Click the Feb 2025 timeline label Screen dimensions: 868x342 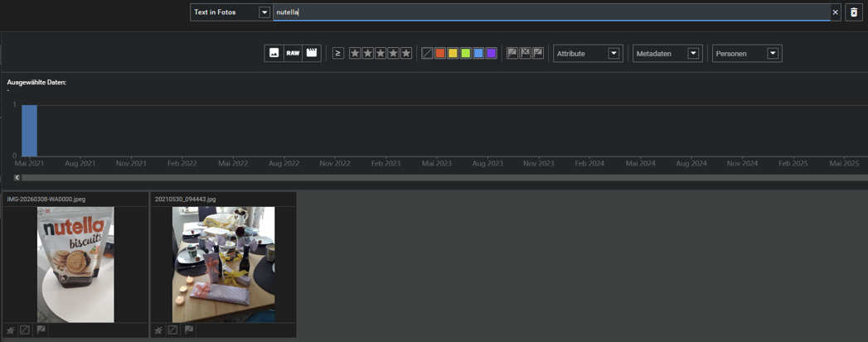pos(793,163)
